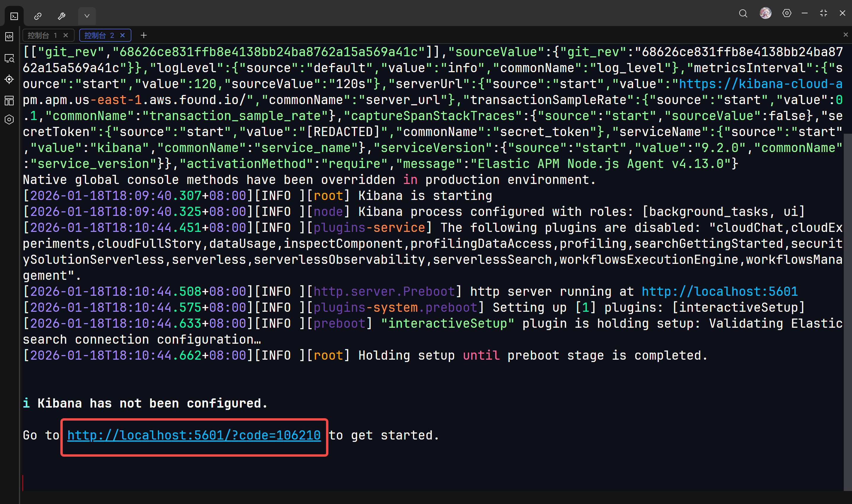
Task: Open the terminal panel icon
Action: click(x=14, y=16)
